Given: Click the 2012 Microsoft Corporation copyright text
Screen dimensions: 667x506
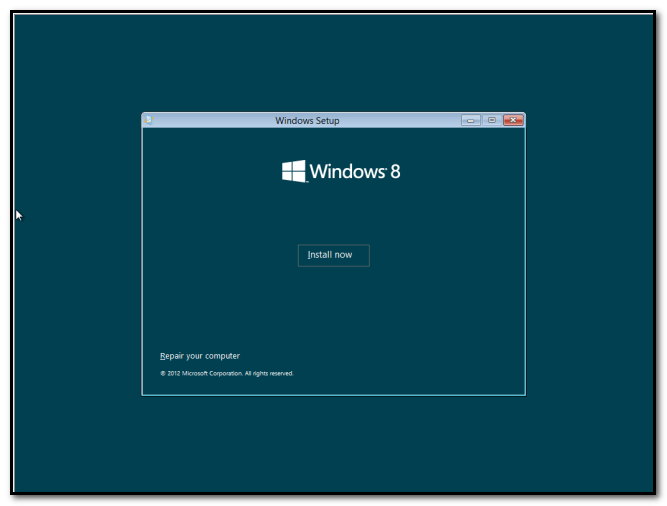Looking at the screenshot, I should (x=227, y=373).
